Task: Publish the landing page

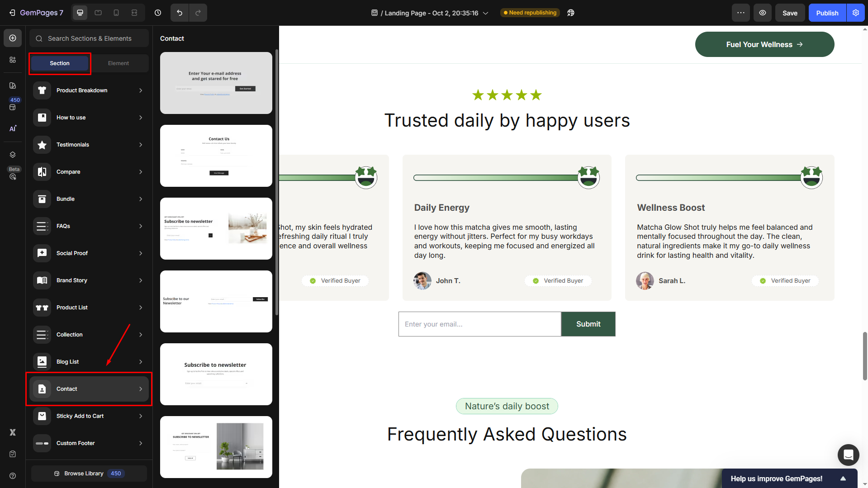Action: [827, 13]
